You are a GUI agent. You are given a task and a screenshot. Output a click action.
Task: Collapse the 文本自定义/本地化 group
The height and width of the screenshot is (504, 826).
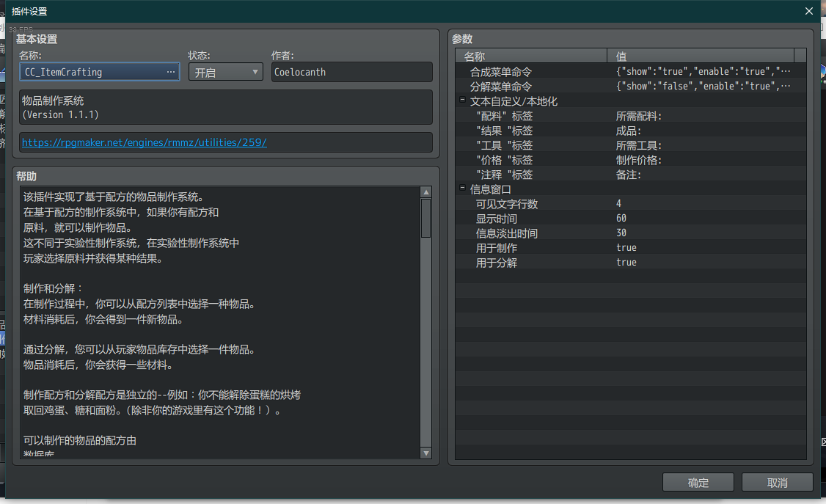[x=462, y=100]
